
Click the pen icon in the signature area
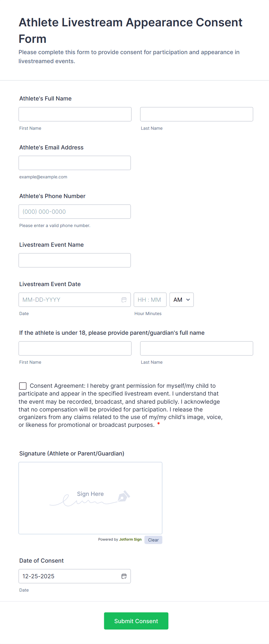click(125, 496)
